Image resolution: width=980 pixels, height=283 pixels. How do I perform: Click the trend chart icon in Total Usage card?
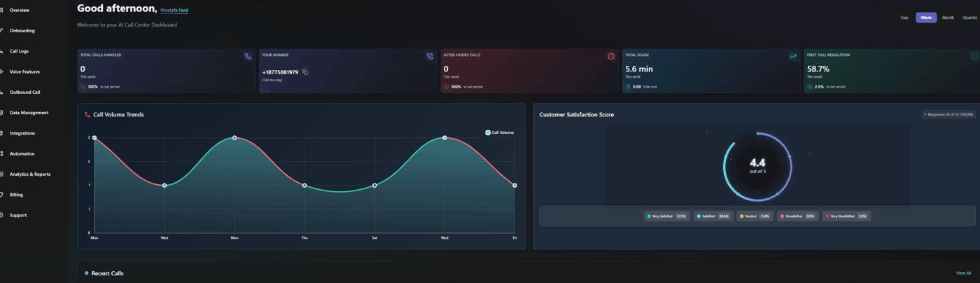(x=792, y=56)
